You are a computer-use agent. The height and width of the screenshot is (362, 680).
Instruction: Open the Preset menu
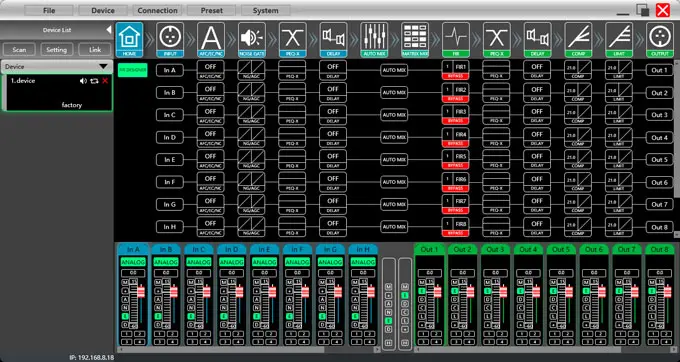coord(212,10)
